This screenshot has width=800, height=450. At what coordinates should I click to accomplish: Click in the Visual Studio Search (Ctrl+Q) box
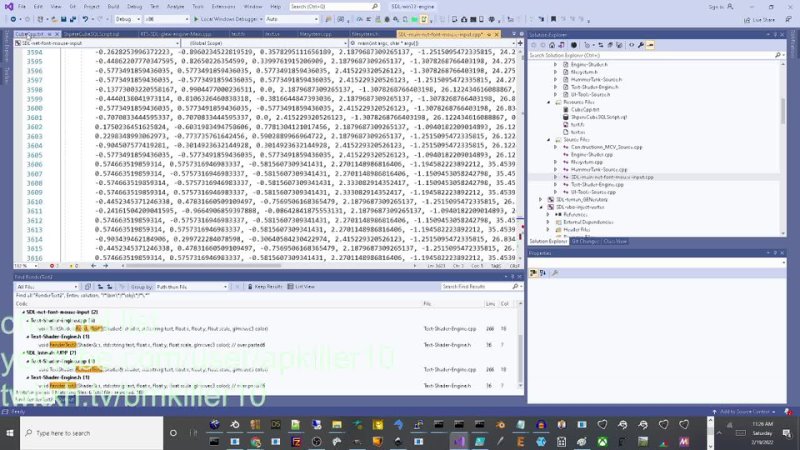coord(334,7)
